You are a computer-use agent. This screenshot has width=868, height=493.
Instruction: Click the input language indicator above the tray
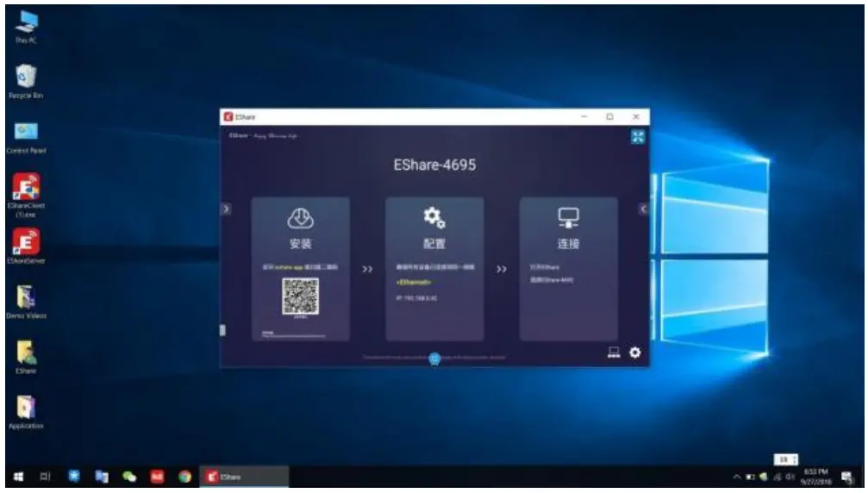click(785, 459)
